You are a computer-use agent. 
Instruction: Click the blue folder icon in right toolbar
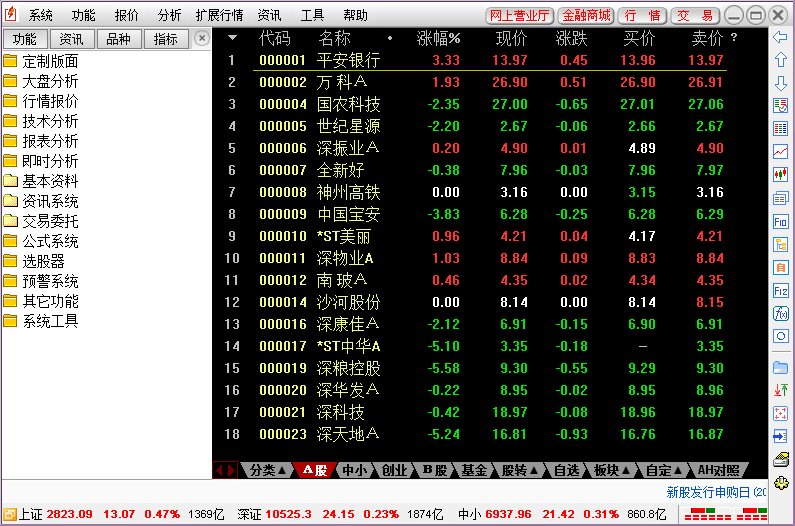780,367
